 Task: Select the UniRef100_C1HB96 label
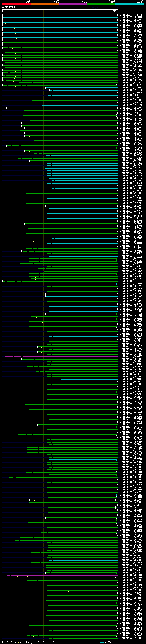(x=131, y=404)
